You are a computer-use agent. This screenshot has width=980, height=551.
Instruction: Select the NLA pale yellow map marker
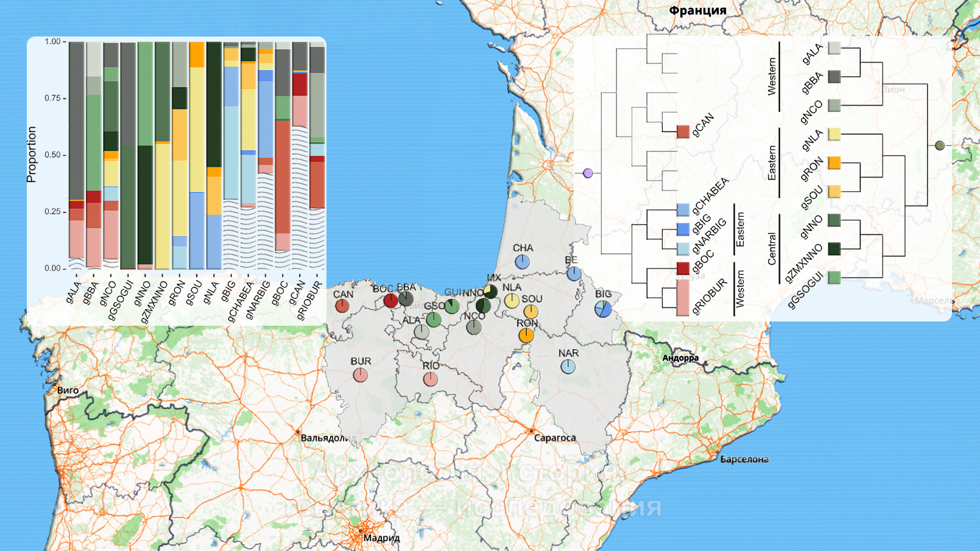(x=512, y=301)
